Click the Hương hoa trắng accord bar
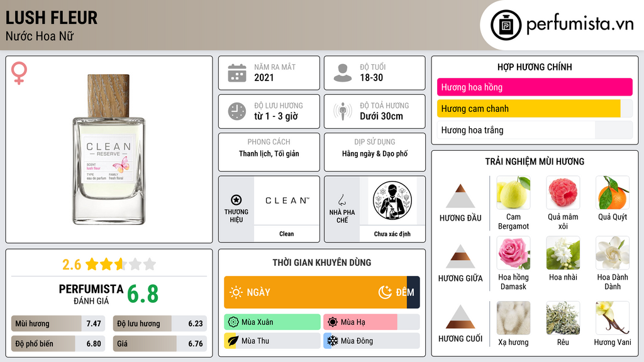This screenshot has height=362, width=644. coord(535,130)
